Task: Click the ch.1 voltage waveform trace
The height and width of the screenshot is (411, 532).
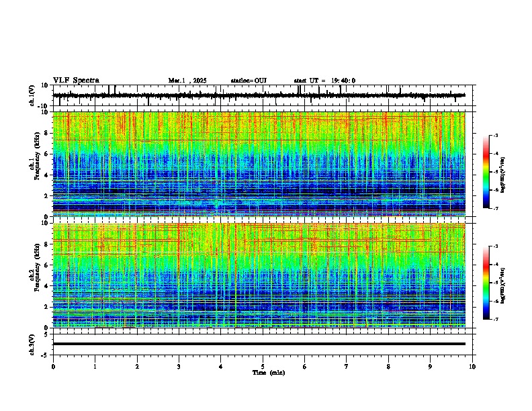Action: click(x=259, y=95)
